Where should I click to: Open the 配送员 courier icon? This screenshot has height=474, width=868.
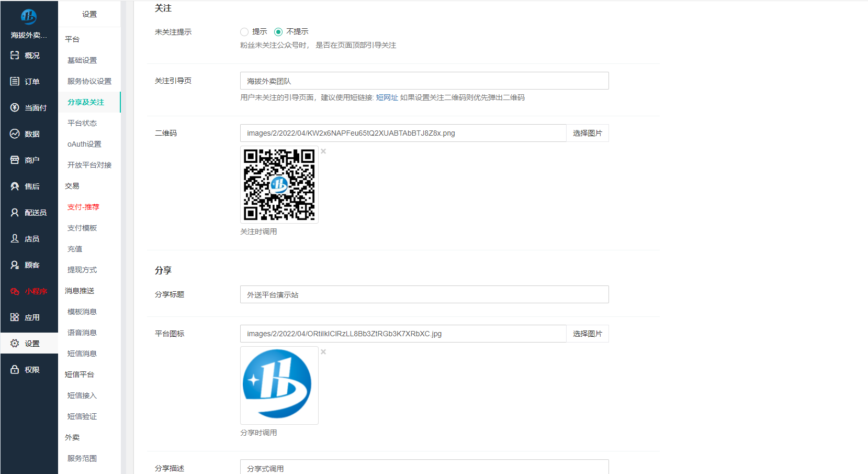coord(15,212)
